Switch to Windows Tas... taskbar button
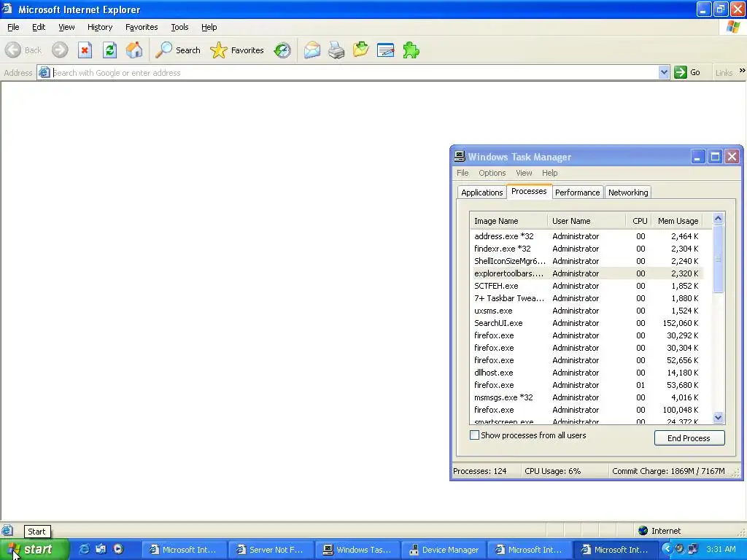Screen dimensions: 747x560 coord(357,550)
